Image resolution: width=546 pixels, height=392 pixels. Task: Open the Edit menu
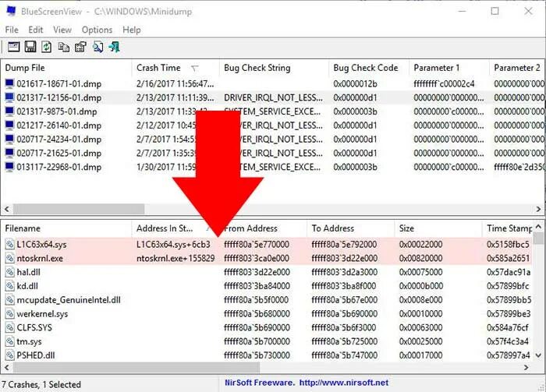click(x=36, y=30)
